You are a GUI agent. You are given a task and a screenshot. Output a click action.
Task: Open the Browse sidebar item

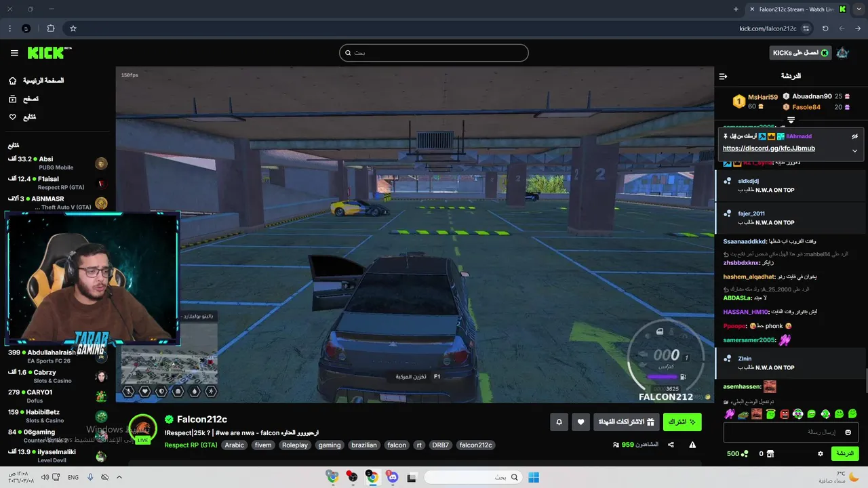pos(24,99)
